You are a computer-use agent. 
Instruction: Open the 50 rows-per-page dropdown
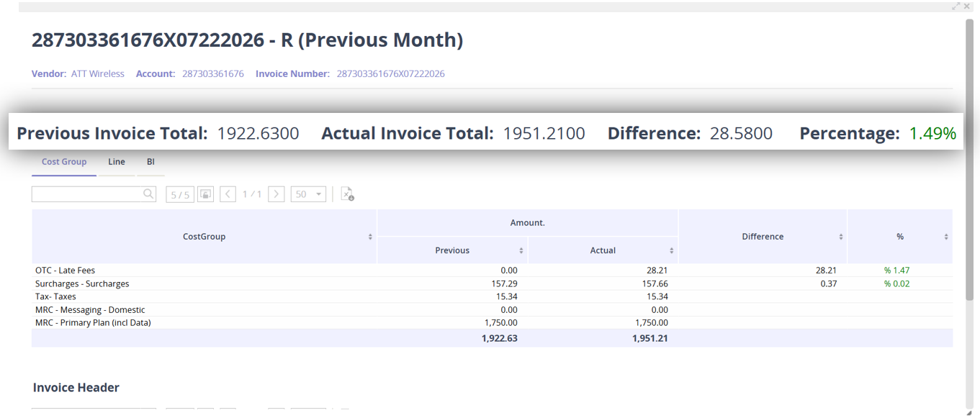tap(308, 194)
